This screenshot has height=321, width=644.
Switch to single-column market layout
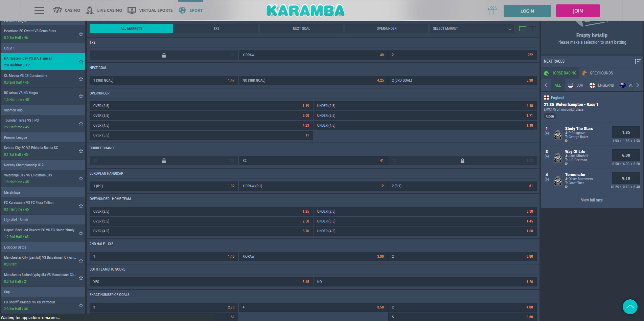pyautogui.click(x=523, y=29)
